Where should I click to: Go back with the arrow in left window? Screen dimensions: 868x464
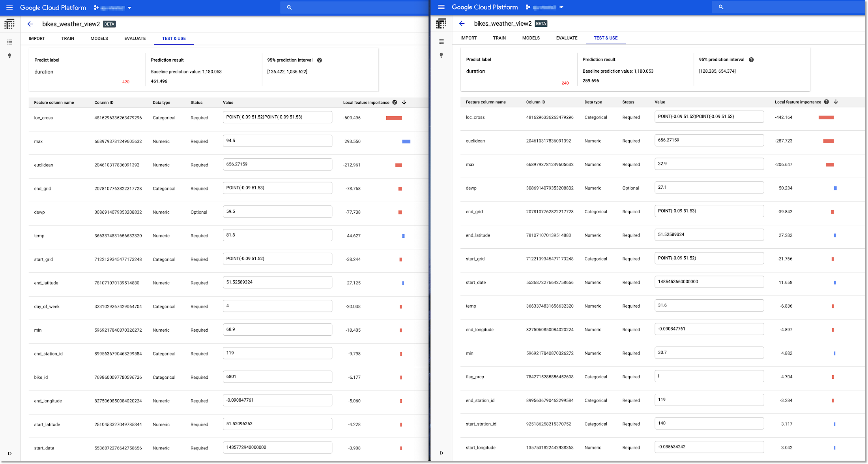(x=30, y=24)
